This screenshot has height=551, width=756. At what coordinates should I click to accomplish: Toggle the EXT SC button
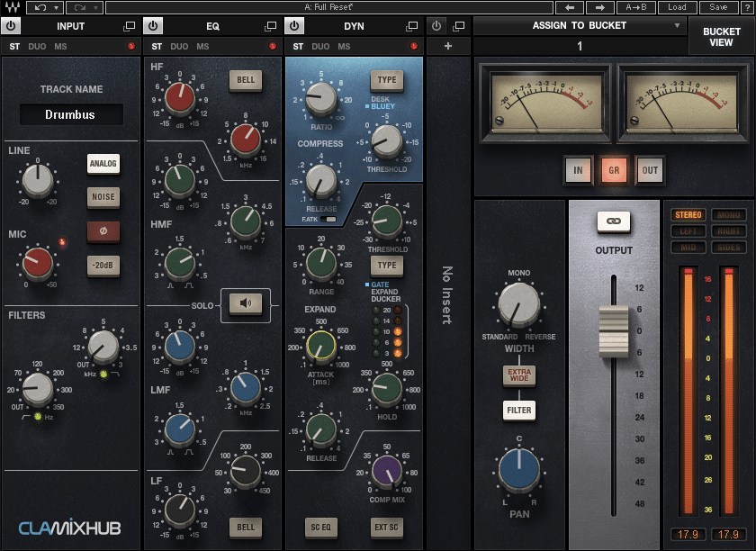[x=387, y=528]
